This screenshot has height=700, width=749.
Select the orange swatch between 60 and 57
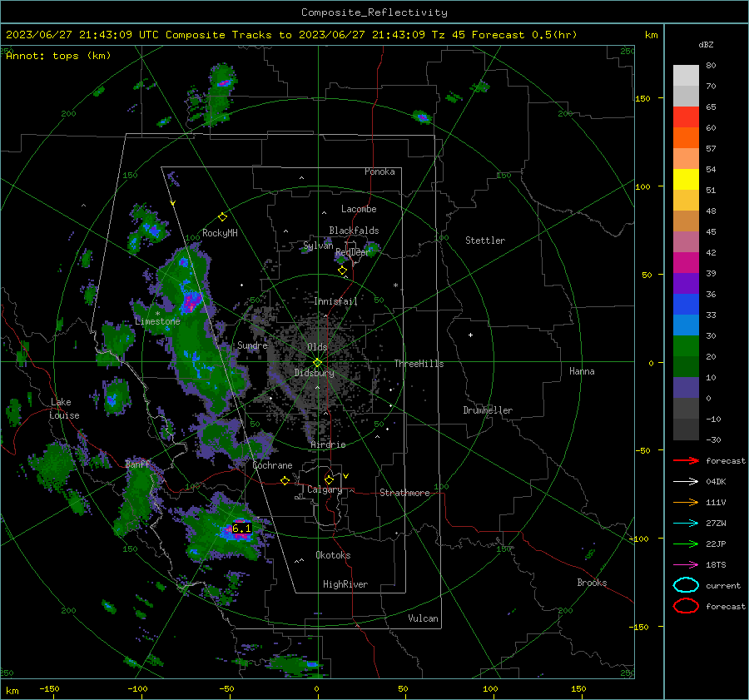[x=686, y=138]
